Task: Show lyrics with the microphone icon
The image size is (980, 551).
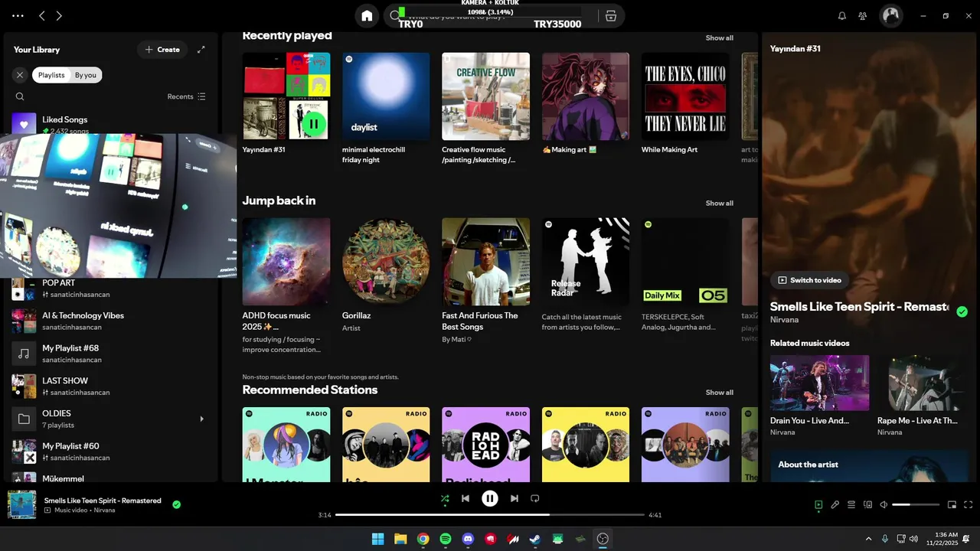Action: point(835,504)
